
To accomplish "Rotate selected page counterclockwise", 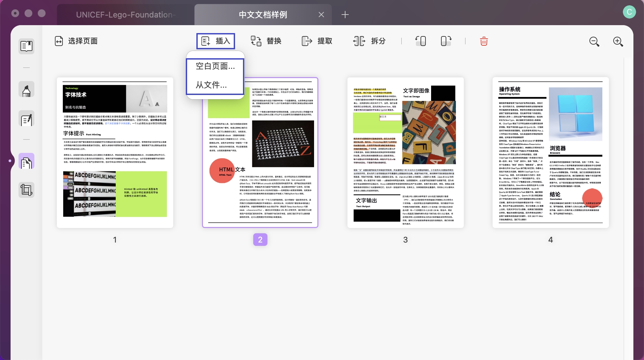I will [421, 41].
